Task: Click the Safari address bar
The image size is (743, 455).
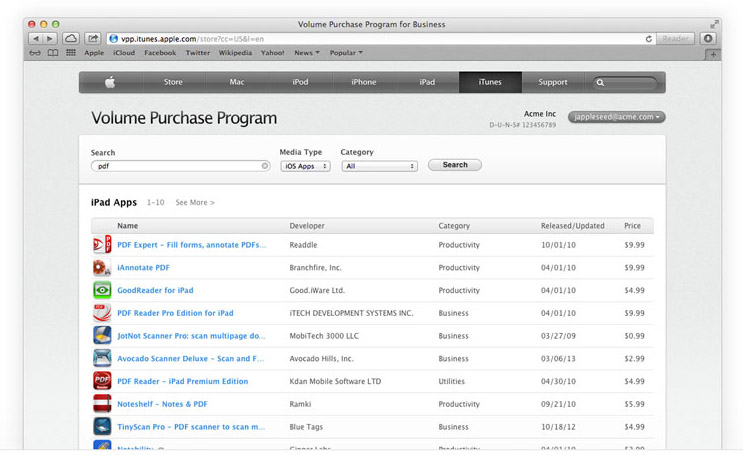Action: (381, 39)
